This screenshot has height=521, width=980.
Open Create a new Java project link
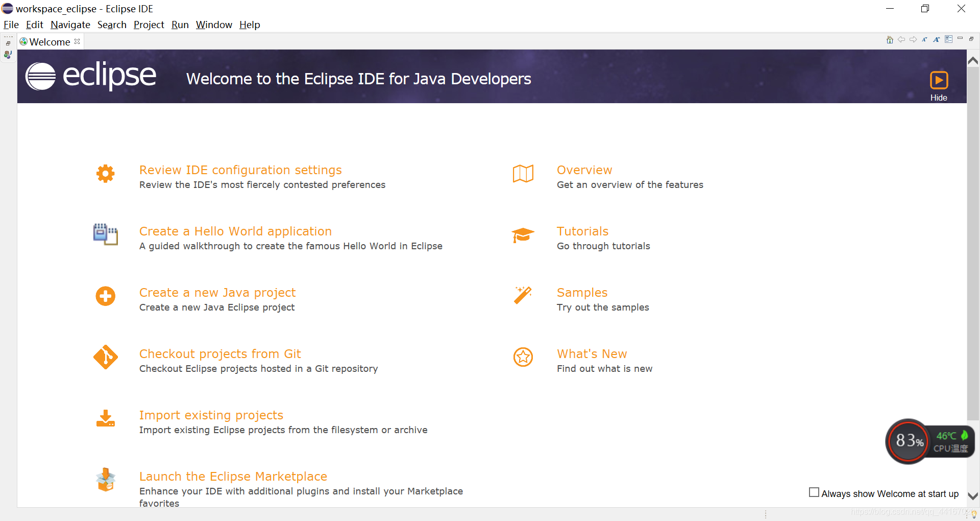pos(217,293)
